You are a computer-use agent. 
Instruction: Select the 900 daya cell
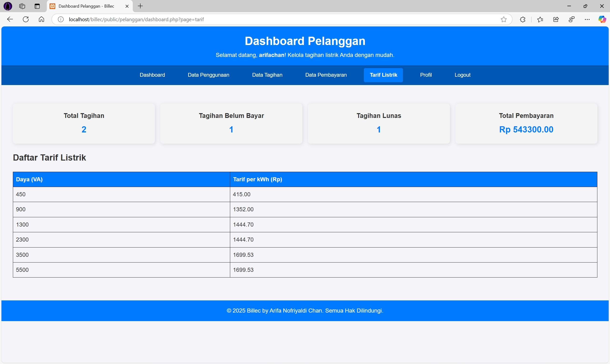122,209
